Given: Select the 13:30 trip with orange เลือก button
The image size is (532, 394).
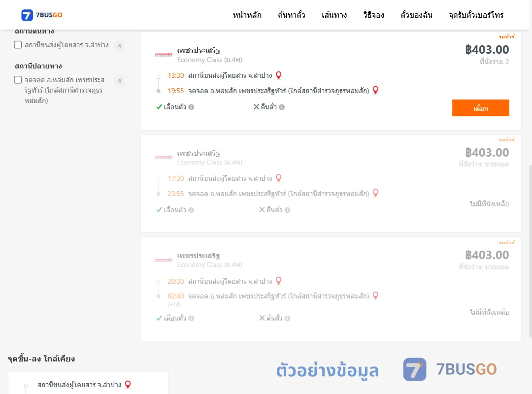Looking at the screenshot, I should coord(480,108).
